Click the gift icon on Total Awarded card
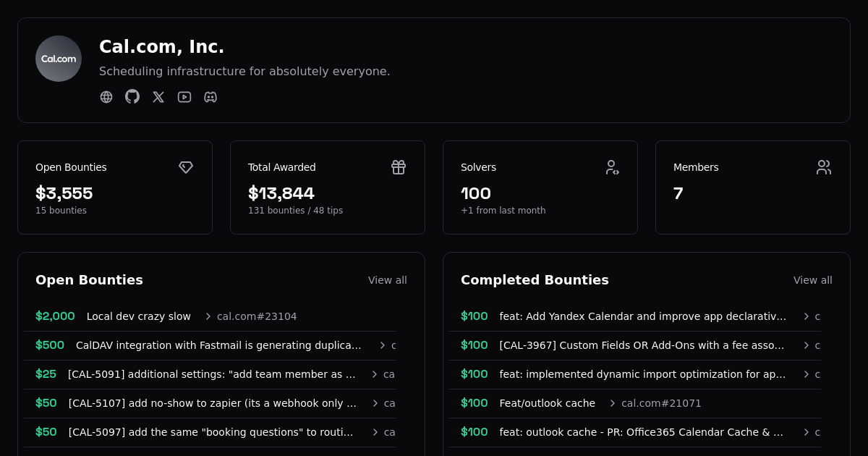The width and height of the screenshot is (868, 456). [x=399, y=167]
